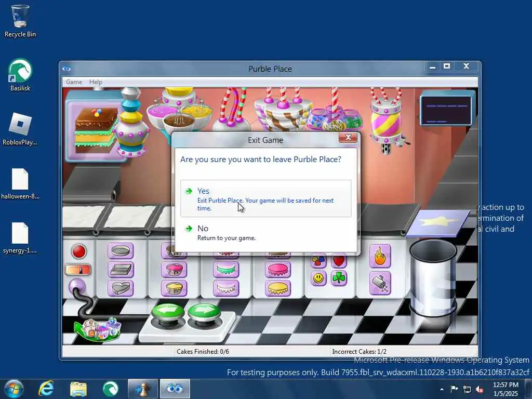Click the sugar shaker button
The image size is (532, 399).
click(380, 283)
